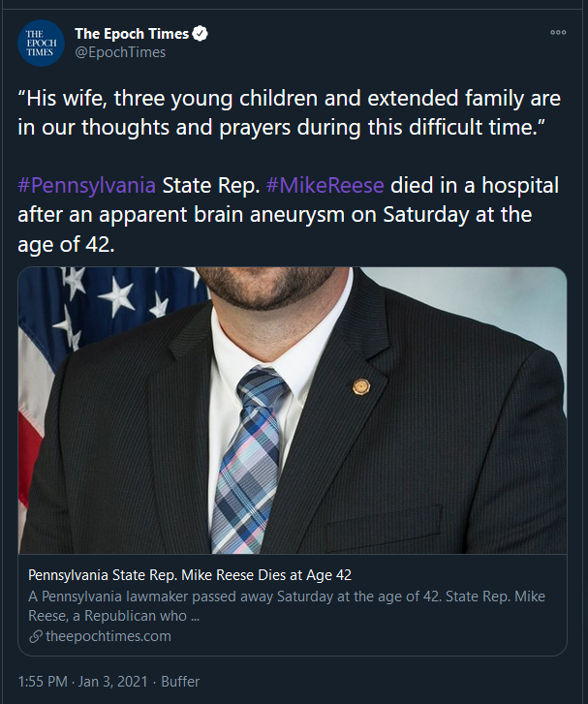Viewport: 588px width, 704px height.
Task: Click the link icon beside theepochtimes.com
Action: (x=36, y=636)
